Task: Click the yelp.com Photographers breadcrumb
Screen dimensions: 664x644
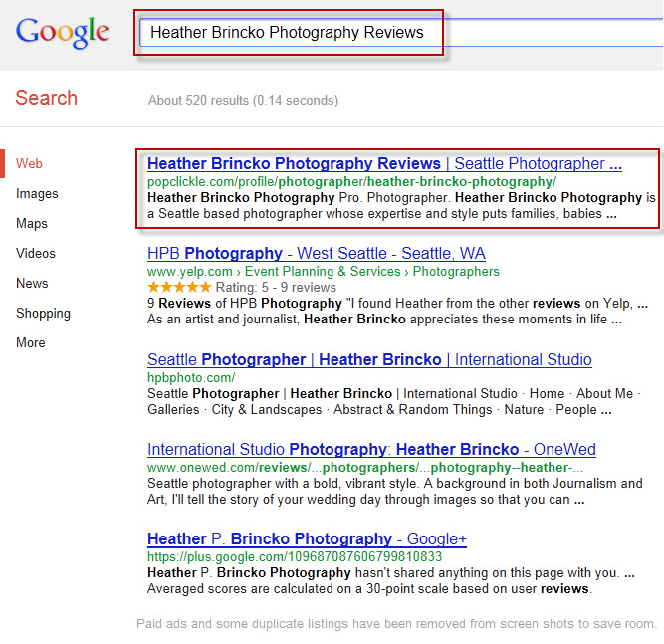Action: (x=456, y=272)
